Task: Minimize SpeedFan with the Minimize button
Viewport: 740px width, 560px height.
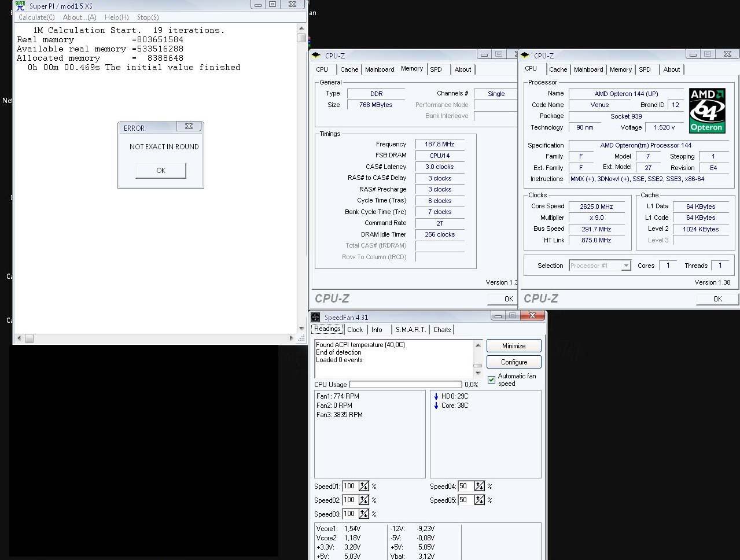Action: [x=514, y=346]
